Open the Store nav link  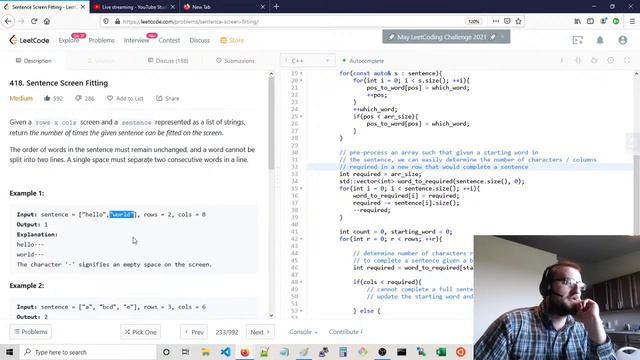pos(232,40)
